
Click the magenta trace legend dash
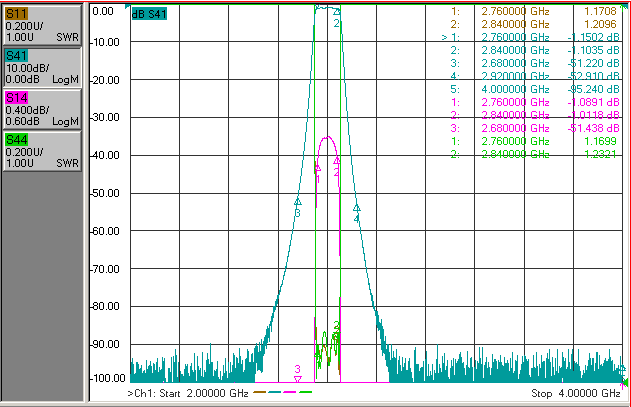[290, 392]
